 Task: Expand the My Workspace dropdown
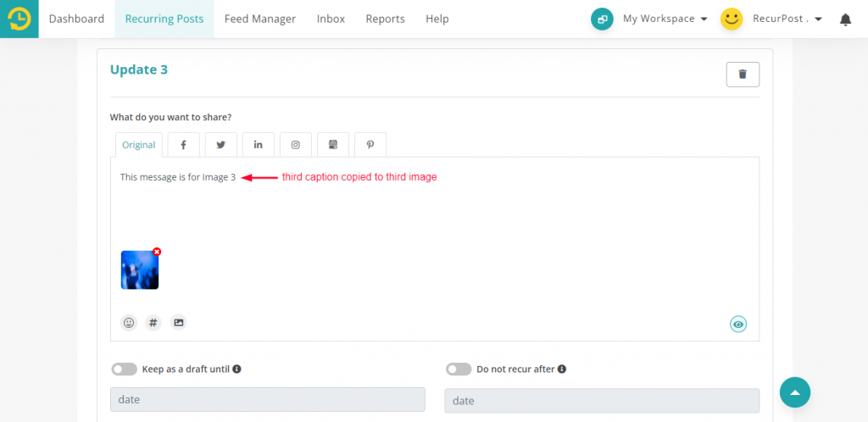[x=665, y=19]
